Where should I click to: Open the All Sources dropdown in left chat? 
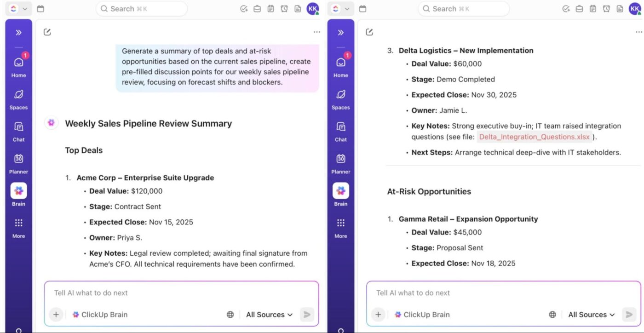coord(269,315)
